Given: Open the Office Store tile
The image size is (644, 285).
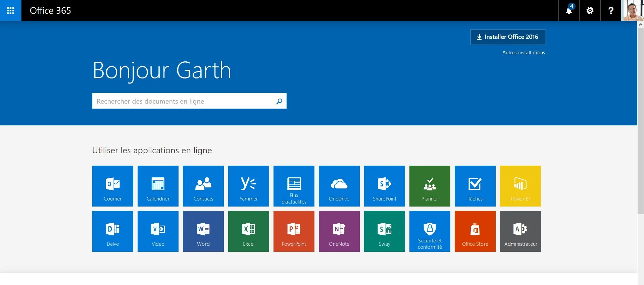Looking at the screenshot, I should pyautogui.click(x=475, y=231).
